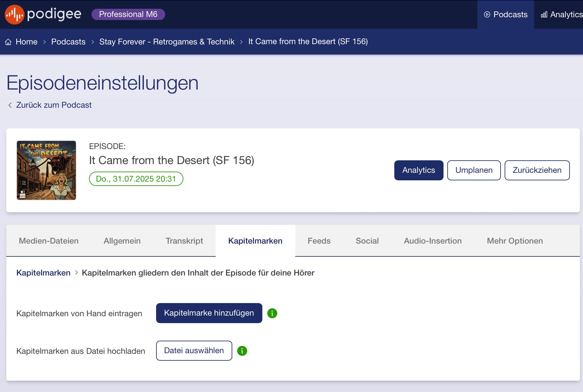Go to Home in the breadcrumb
The width and height of the screenshot is (583, 392).
point(27,42)
